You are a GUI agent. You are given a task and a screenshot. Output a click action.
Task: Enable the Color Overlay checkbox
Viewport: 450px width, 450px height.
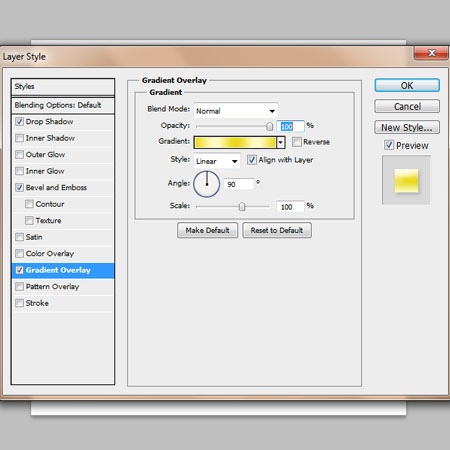coord(19,254)
